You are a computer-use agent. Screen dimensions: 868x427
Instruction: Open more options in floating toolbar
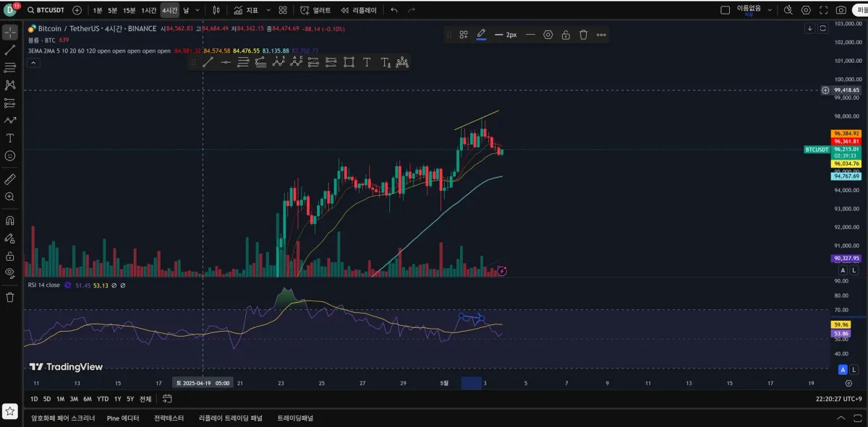(x=601, y=35)
